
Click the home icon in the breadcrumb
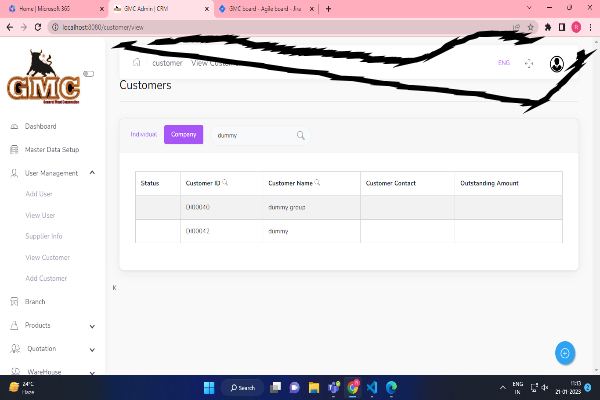point(137,62)
